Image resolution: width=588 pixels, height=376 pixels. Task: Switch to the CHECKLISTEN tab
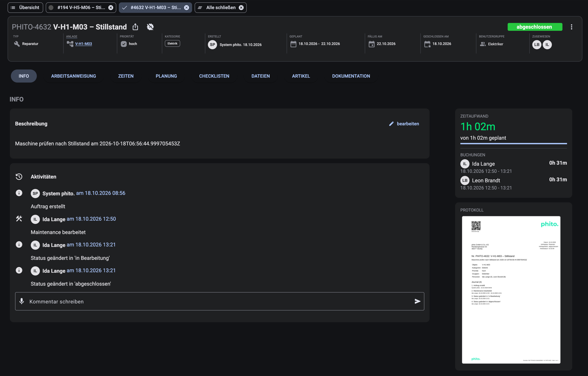click(x=214, y=76)
